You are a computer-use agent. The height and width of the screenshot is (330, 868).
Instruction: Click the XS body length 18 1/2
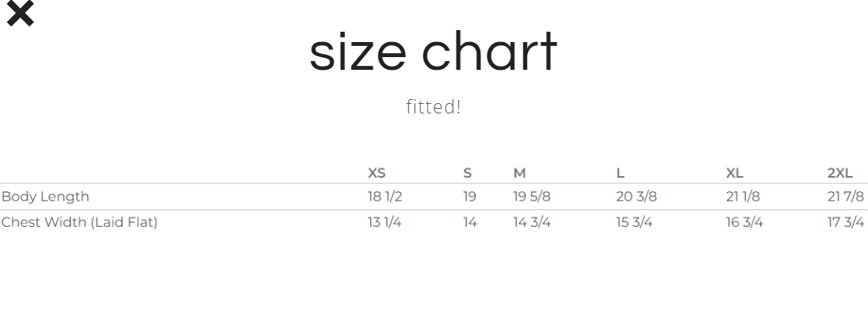tap(384, 197)
